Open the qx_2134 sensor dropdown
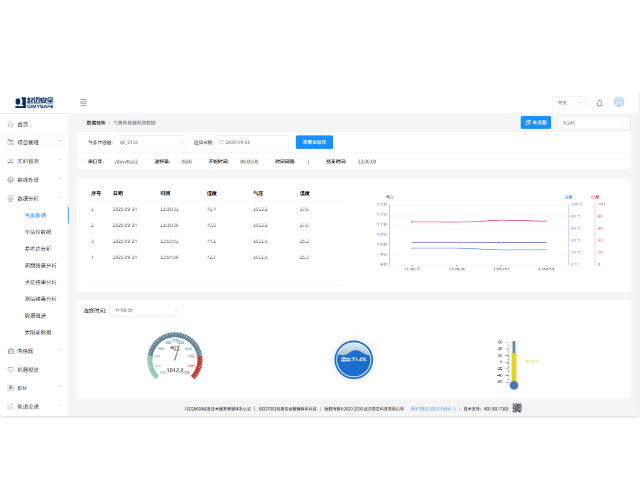This screenshot has width=640, height=480. 152,142
